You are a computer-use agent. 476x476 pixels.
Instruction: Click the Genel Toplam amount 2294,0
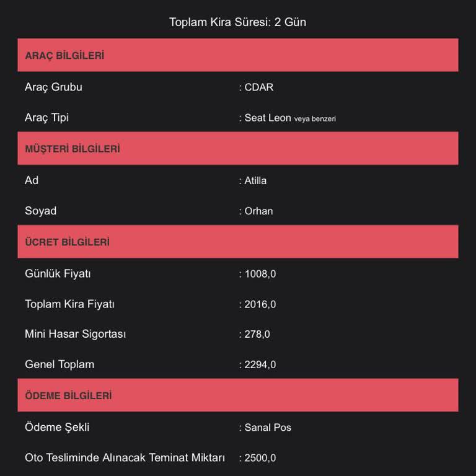[260, 365]
